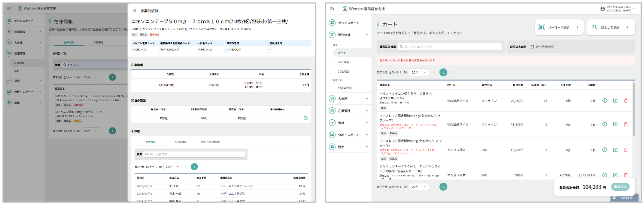Expand 管理 in the cart window sidebar
This screenshot has width=644, height=204.
[367, 123]
